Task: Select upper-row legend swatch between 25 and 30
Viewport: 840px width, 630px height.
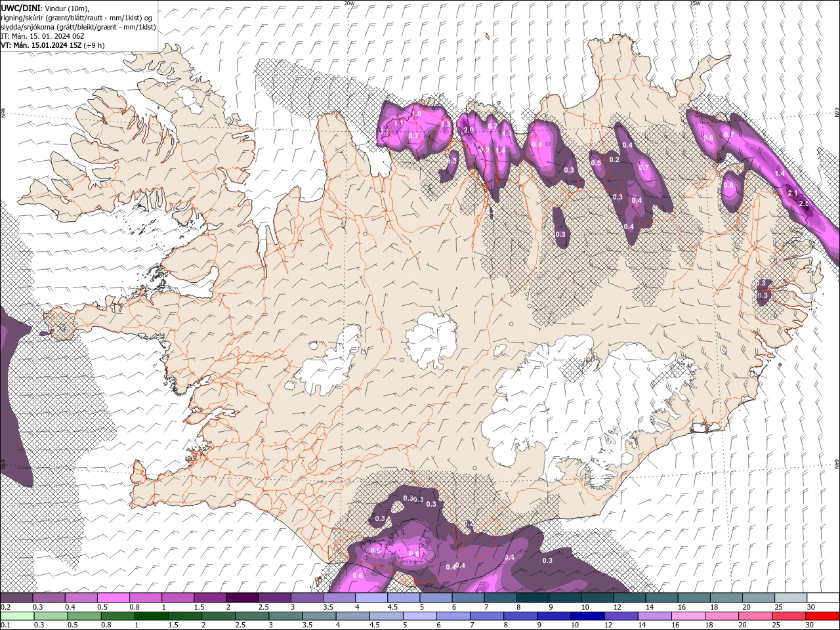Action: point(790,598)
